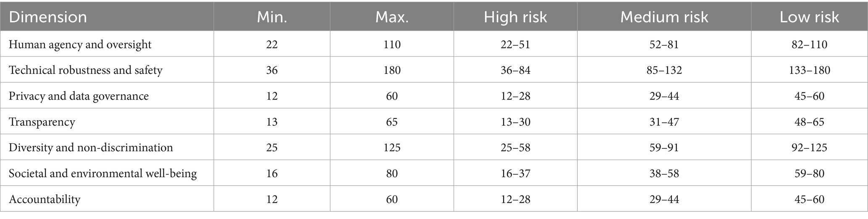Click the Medium risk column header

click(x=664, y=17)
